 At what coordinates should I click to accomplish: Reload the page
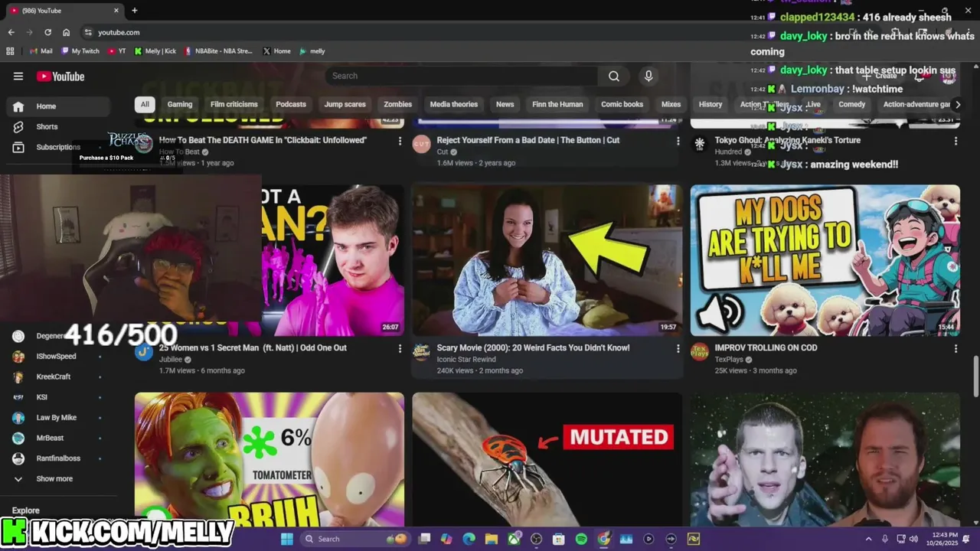coord(47,32)
